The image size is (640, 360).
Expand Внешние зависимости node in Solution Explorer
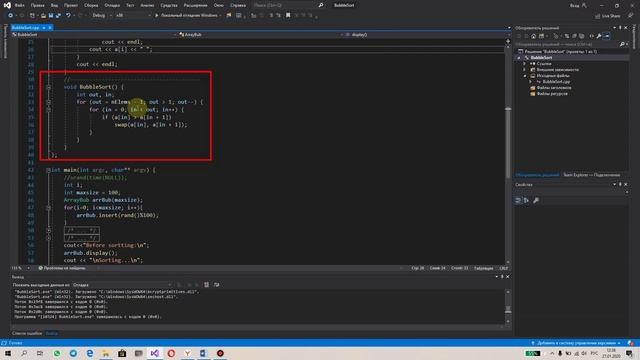click(525, 70)
